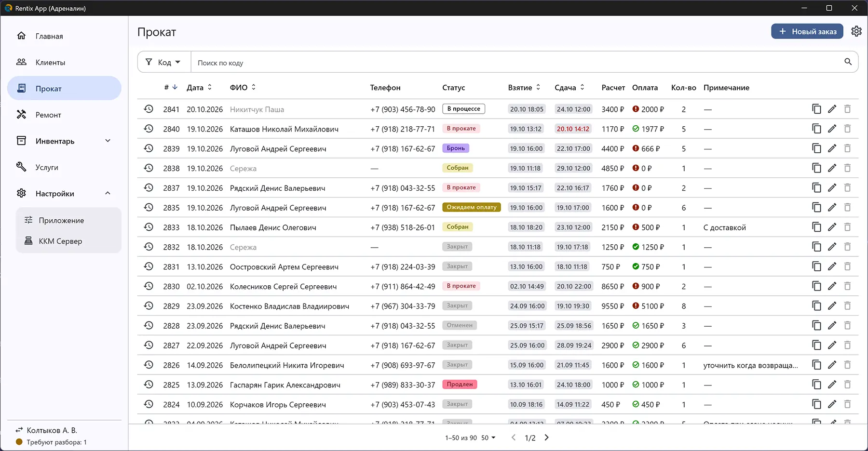Duplicate order 2835

(816, 207)
